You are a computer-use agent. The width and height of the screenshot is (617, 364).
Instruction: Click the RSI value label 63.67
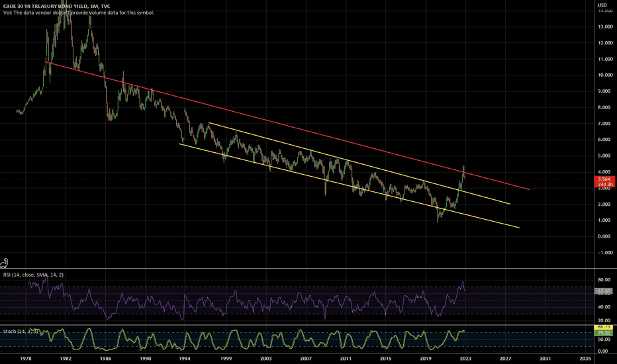(x=604, y=292)
